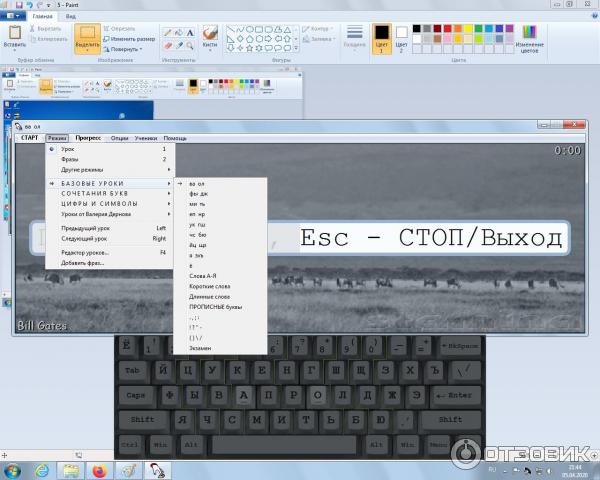Choose СОЧЕТАНИЯ БУКВ menu entry
The width and height of the screenshot is (600, 480).
110,194
